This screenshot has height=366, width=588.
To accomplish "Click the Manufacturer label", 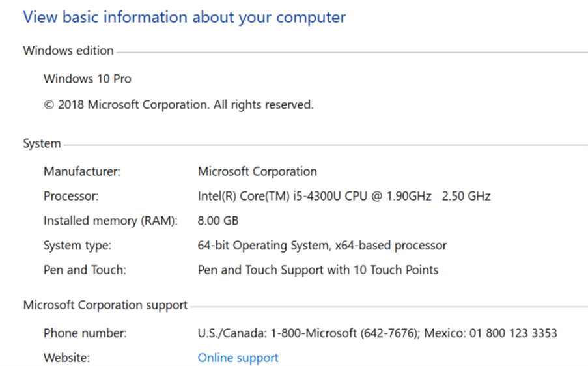I will (82, 172).
